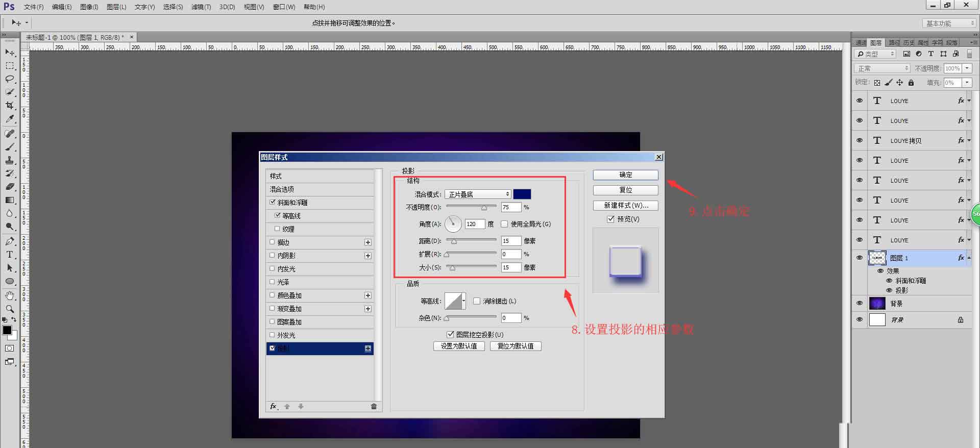The image size is (980, 448).
Task: Select the Ellipse shape tool
Action: 10,281
